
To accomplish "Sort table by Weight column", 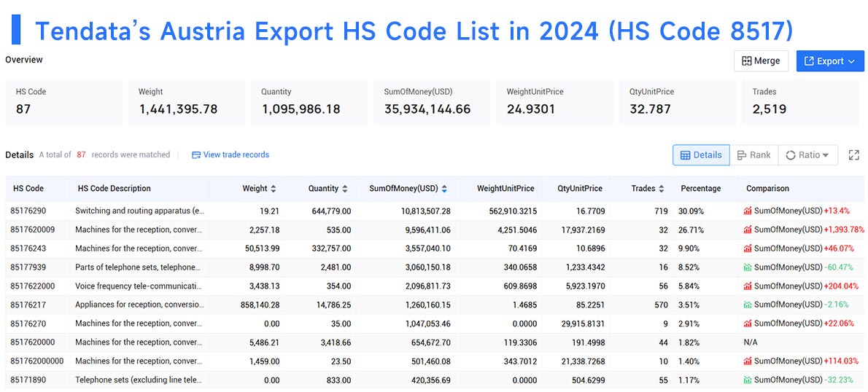I will pyautogui.click(x=272, y=189).
